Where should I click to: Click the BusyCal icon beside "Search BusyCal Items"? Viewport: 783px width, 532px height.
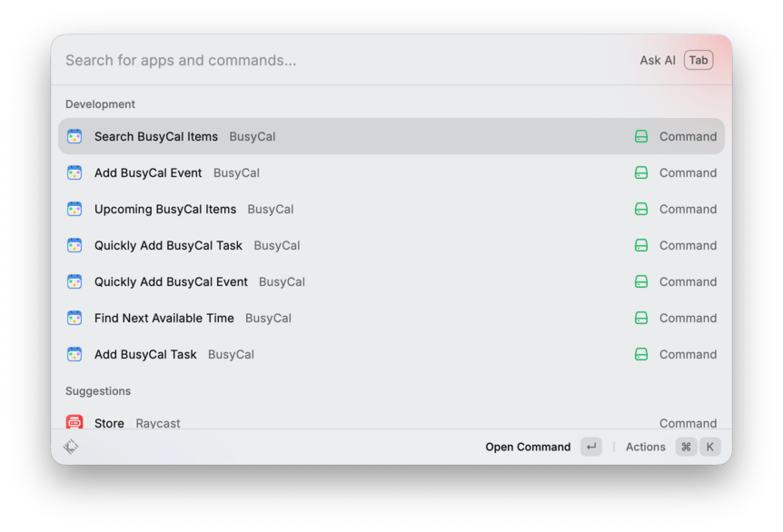coord(74,136)
